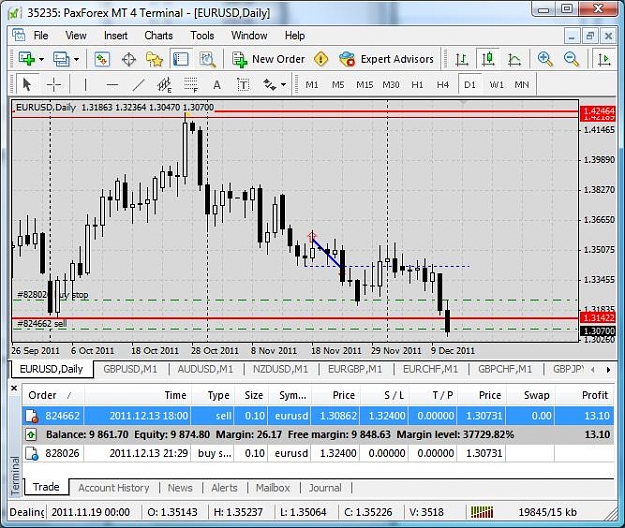Toggle the Terminal window icon

pos(181,59)
